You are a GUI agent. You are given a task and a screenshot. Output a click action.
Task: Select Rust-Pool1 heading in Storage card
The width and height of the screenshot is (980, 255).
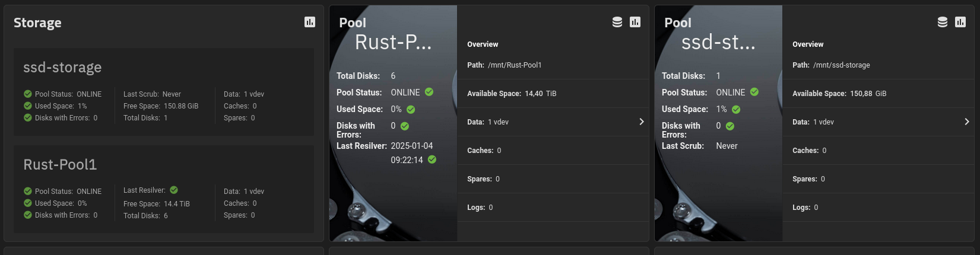point(60,164)
